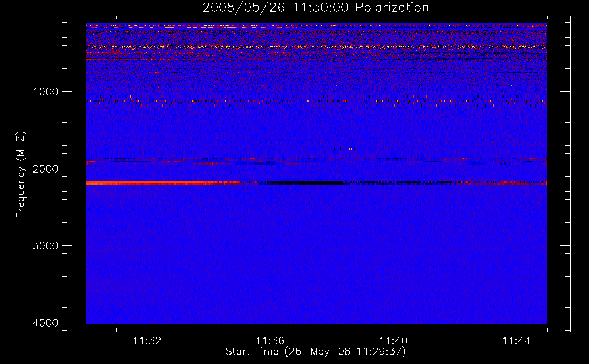Click the 11:36 time tick label
This screenshot has height=364, width=589.
270,341
